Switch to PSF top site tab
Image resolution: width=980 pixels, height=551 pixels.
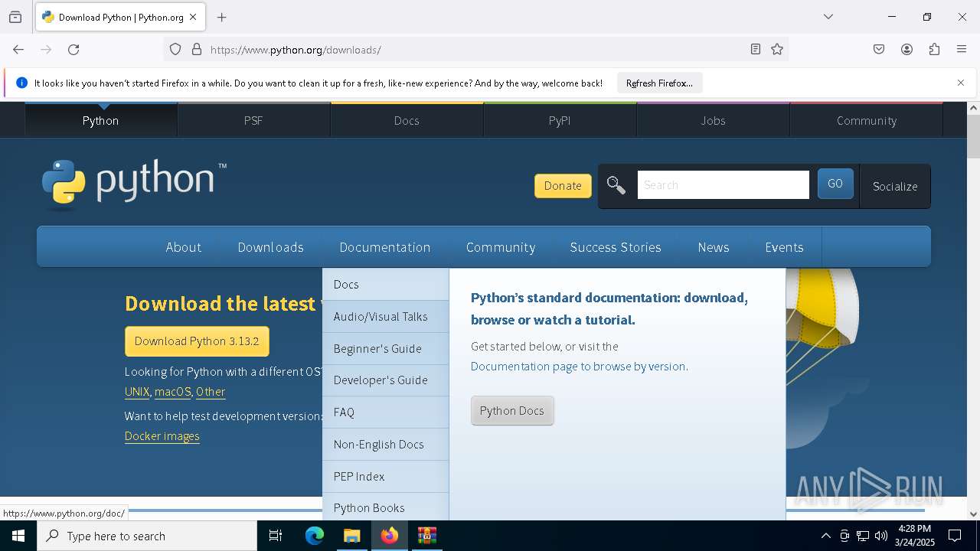click(253, 120)
